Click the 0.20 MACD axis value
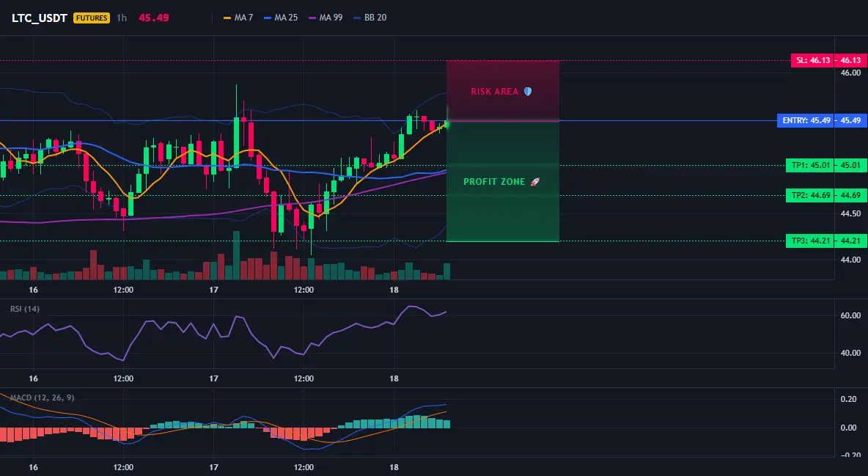868x476 pixels. tap(849, 399)
